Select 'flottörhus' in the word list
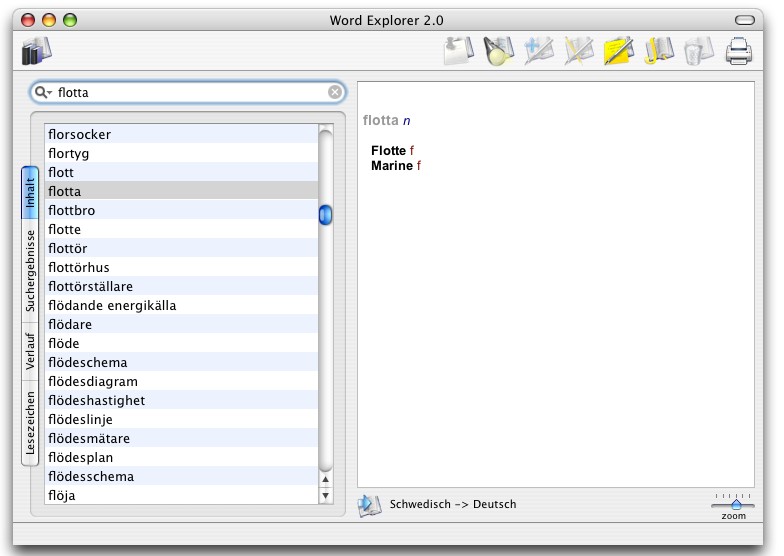The image size is (784, 556). 181,267
